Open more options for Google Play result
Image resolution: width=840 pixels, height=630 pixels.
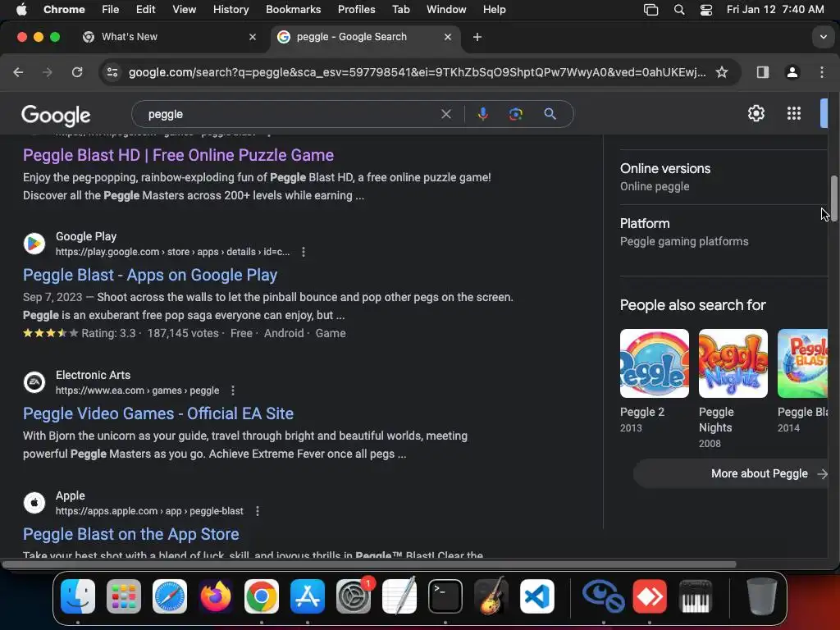pos(304,252)
